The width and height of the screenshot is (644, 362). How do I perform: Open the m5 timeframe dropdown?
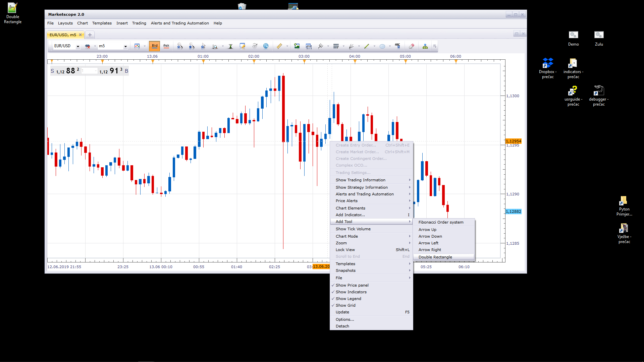tap(125, 46)
